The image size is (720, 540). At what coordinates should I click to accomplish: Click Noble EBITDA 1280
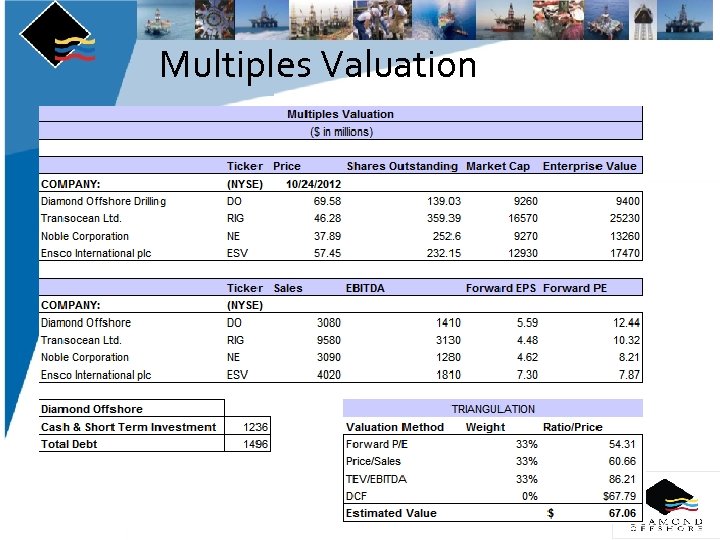(448, 357)
